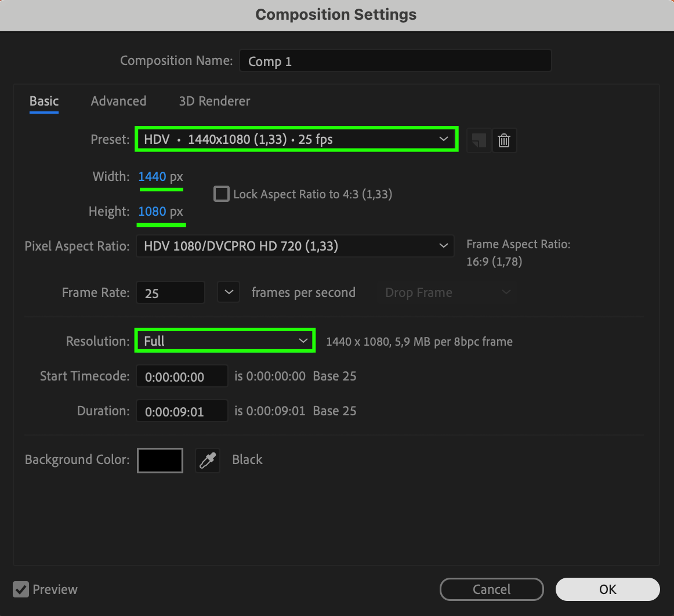The width and height of the screenshot is (674, 616).
Task: Open the Resolution dropdown set to Full
Action: pyautogui.click(x=225, y=341)
